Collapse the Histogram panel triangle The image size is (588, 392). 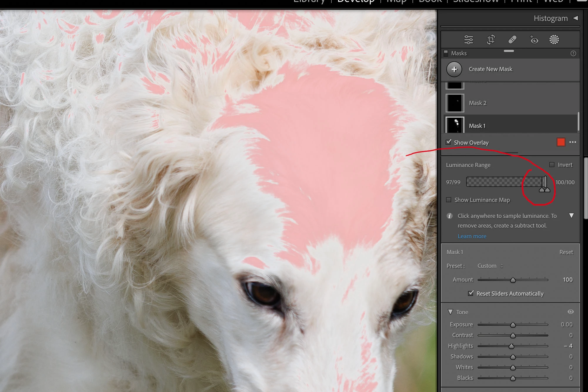[x=575, y=18]
